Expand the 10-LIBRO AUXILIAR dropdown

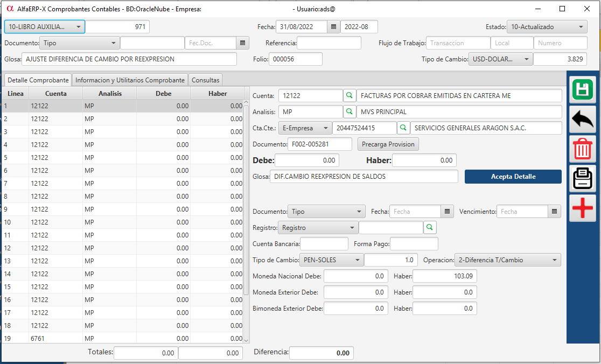click(x=45, y=27)
